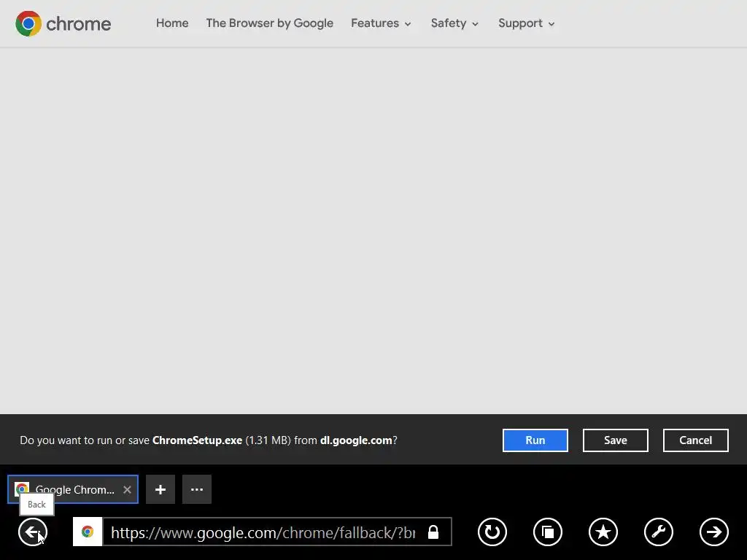The width and height of the screenshot is (747, 560).
Task: Select the Google Chrome tab
Action: [73, 489]
